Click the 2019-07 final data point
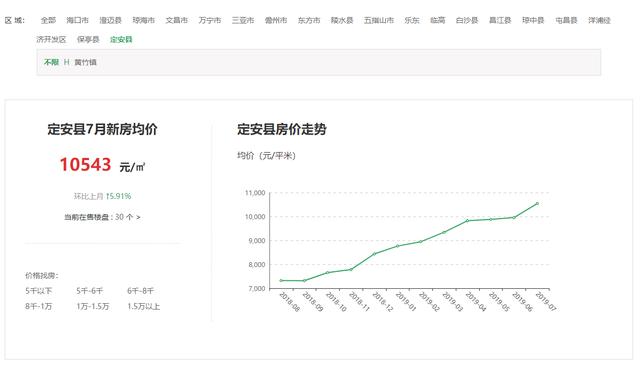 coord(537,203)
